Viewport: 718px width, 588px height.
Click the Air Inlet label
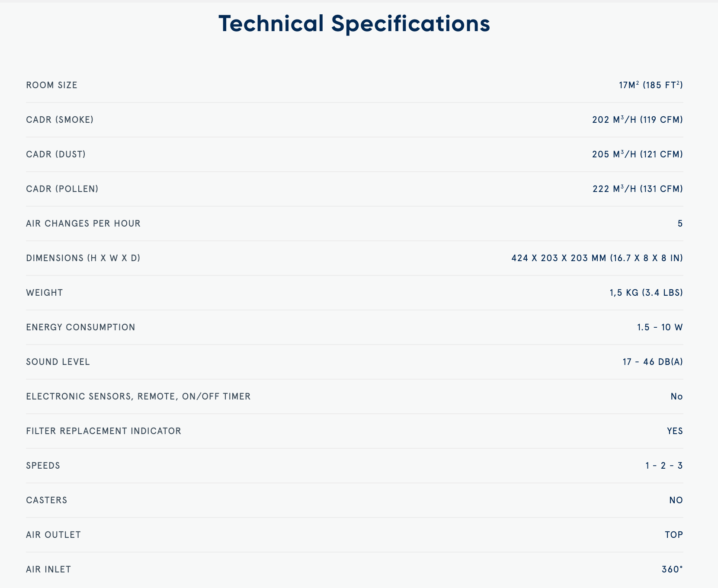click(x=48, y=569)
